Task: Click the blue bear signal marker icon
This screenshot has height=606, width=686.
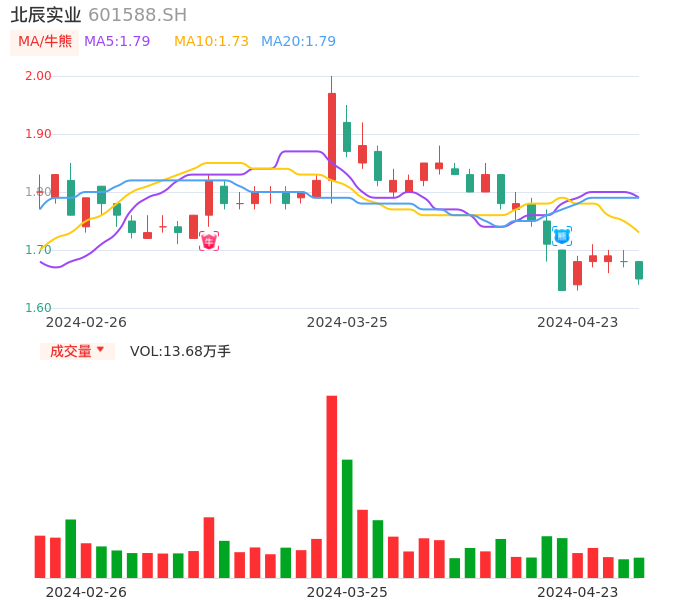Action: pos(562,236)
